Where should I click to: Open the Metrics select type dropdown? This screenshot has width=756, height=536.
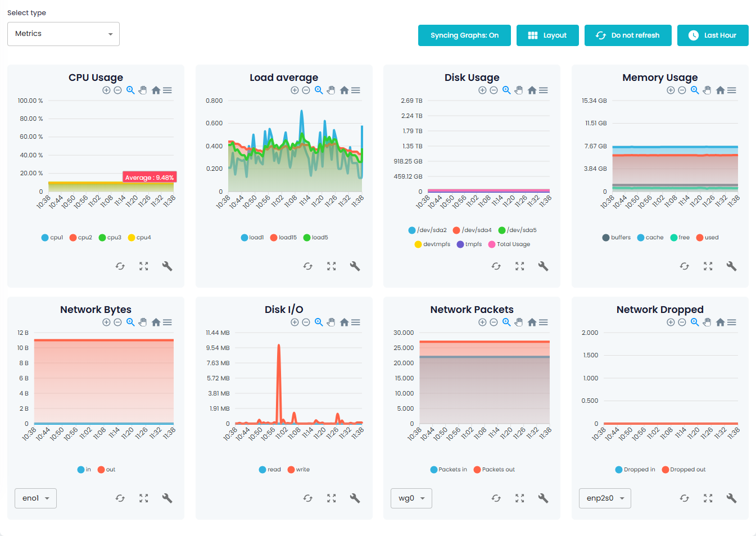click(64, 34)
